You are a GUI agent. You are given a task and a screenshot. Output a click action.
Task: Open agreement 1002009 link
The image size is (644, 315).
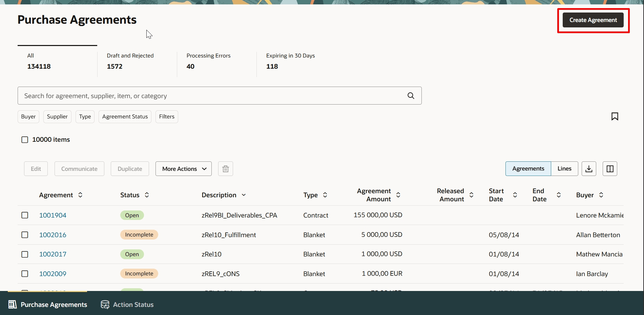[x=53, y=274]
